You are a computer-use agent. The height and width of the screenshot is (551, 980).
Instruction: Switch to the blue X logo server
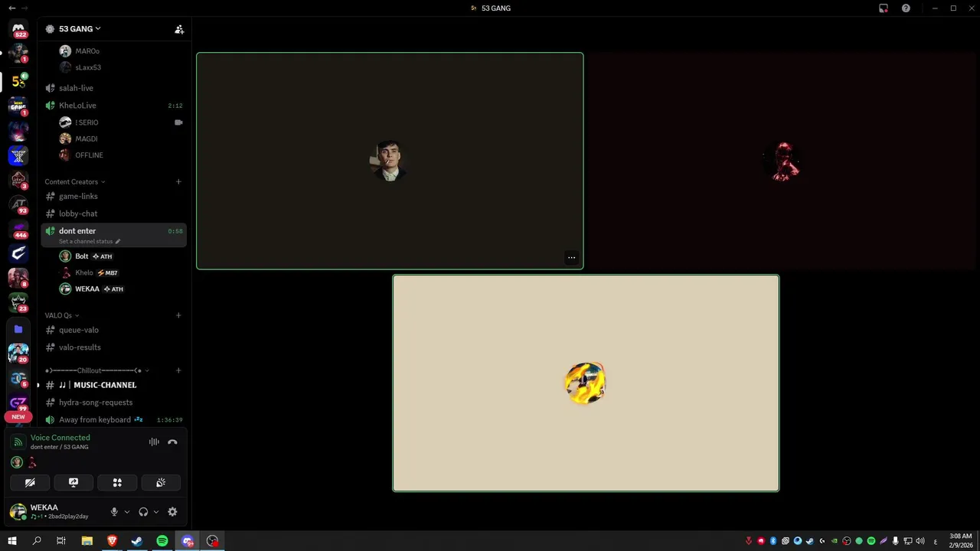18,155
